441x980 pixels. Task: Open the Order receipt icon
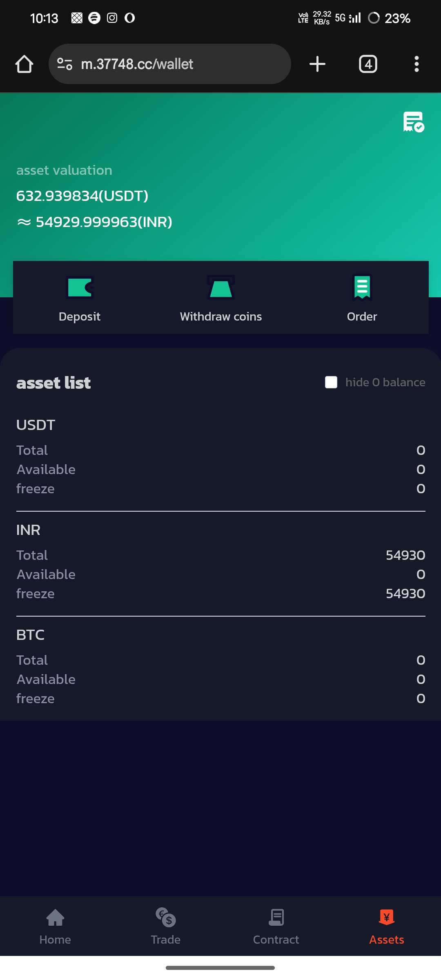[362, 287]
